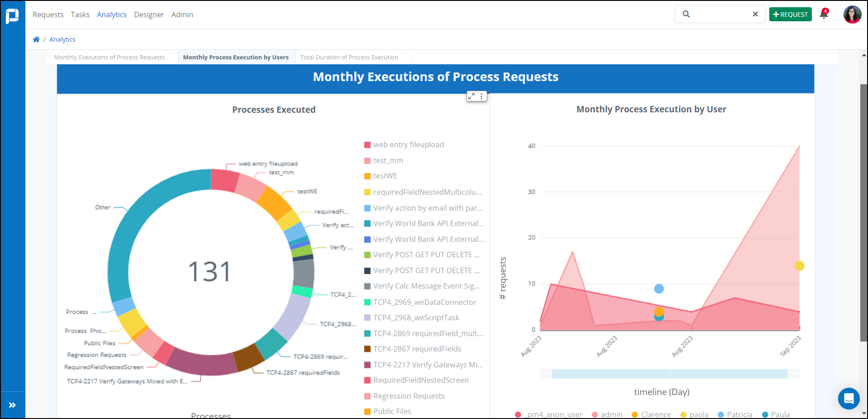The image size is (868, 419).
Task: Click the Analytics breadcrumb link
Action: click(62, 39)
